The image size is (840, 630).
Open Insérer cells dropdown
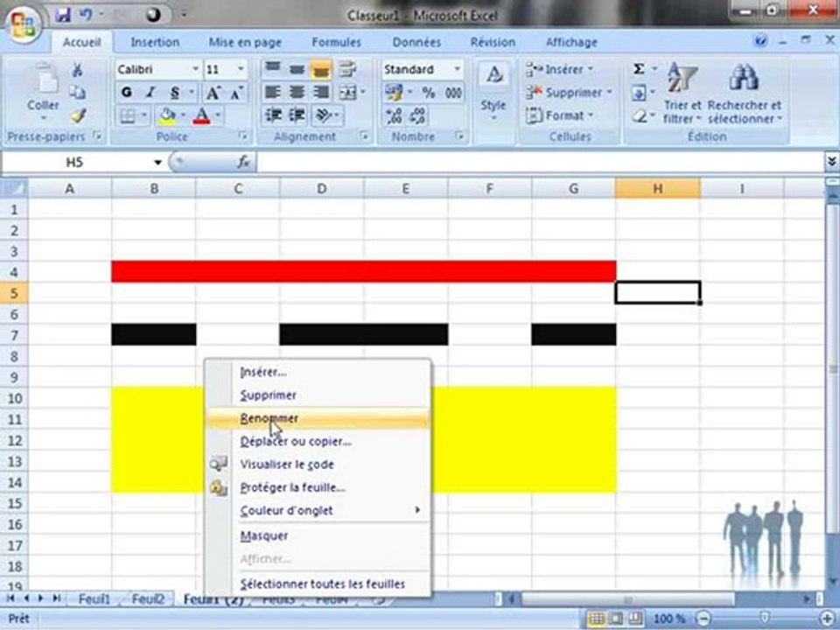pyautogui.click(x=559, y=69)
